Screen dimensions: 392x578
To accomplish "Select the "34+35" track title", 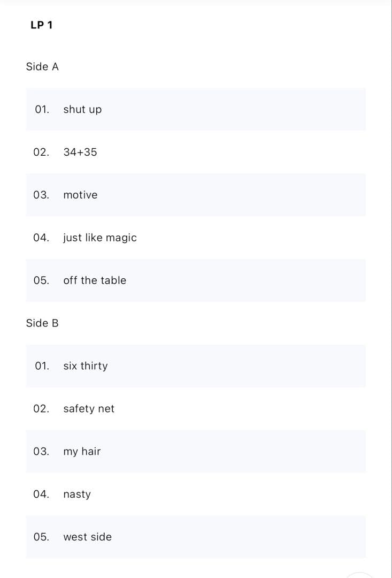I will (80, 152).
